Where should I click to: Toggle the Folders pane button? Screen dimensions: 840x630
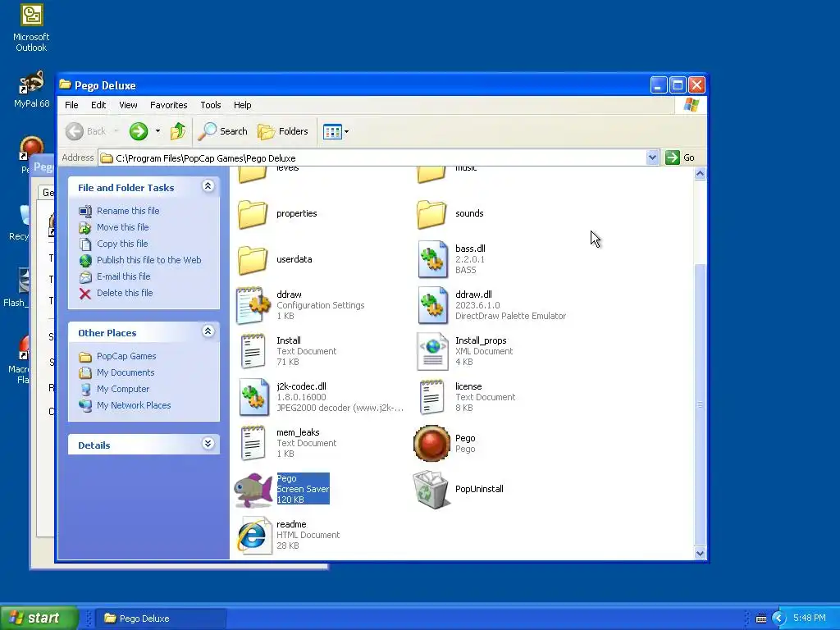pyautogui.click(x=283, y=131)
